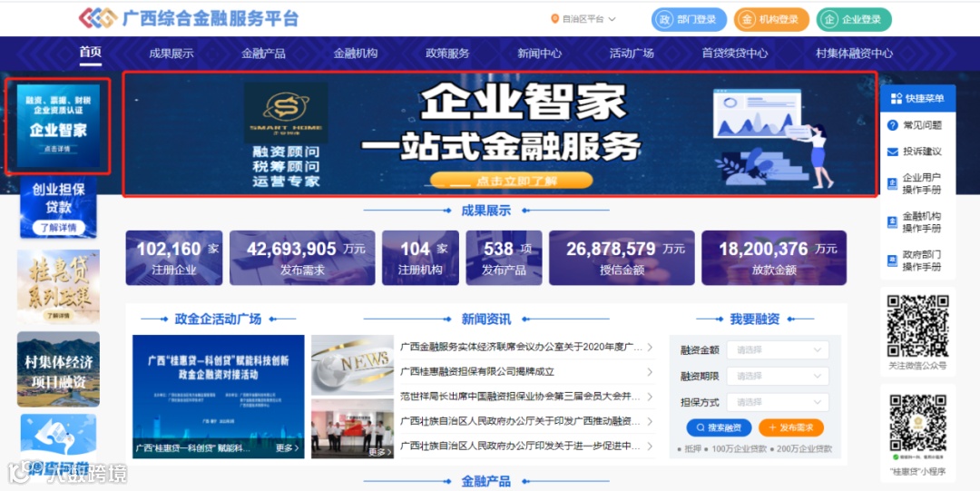Click the 机构登录 button

tap(771, 19)
